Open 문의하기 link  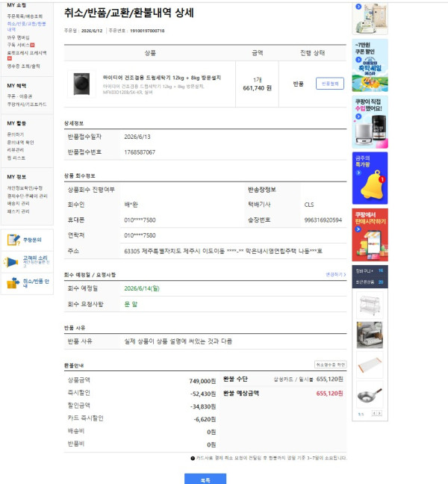[x=16, y=134]
